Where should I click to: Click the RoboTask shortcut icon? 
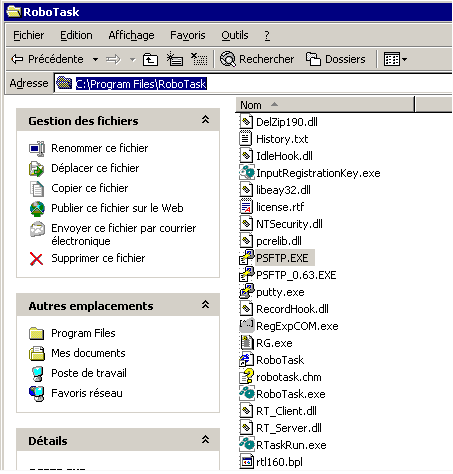pos(247,360)
